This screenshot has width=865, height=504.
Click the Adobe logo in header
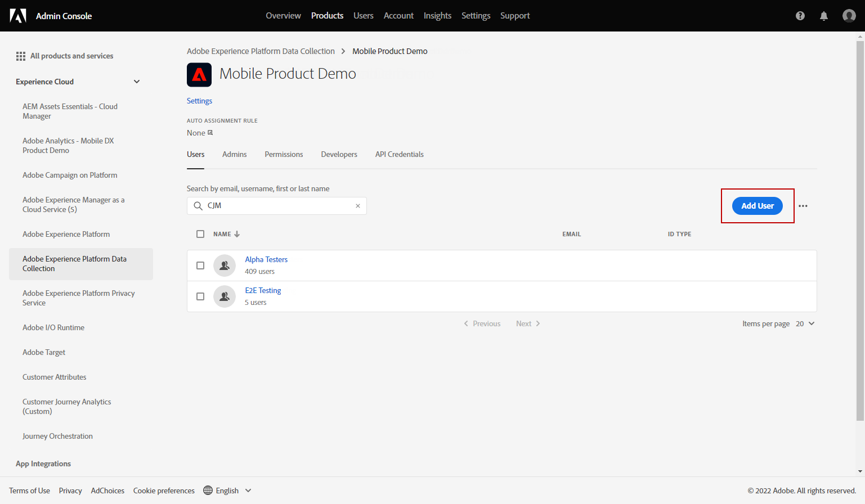click(18, 16)
